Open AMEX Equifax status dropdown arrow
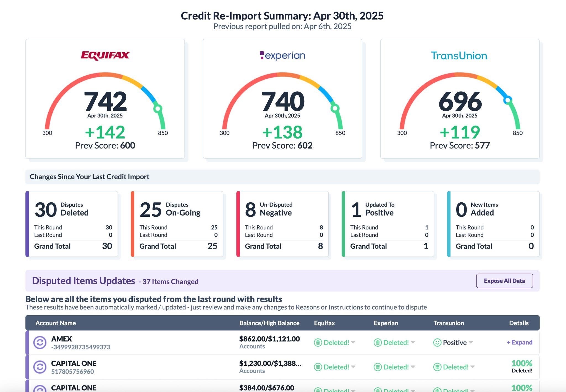This screenshot has width=566, height=392. tap(353, 342)
